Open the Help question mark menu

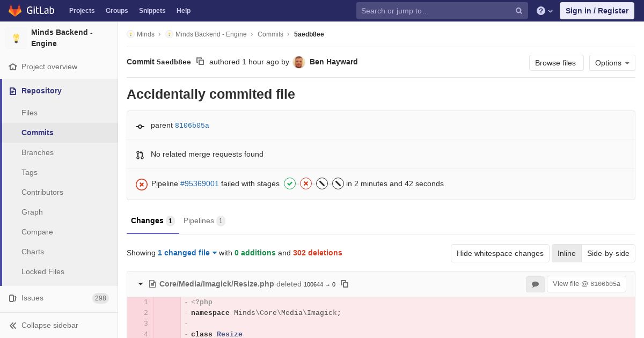(545, 11)
